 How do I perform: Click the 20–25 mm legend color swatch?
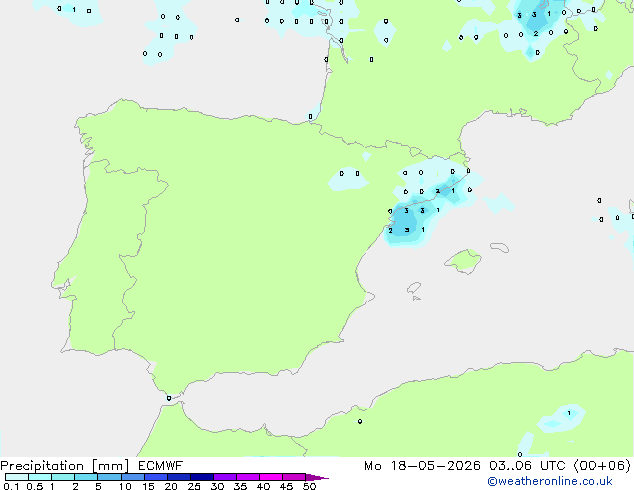pyautogui.click(x=178, y=477)
